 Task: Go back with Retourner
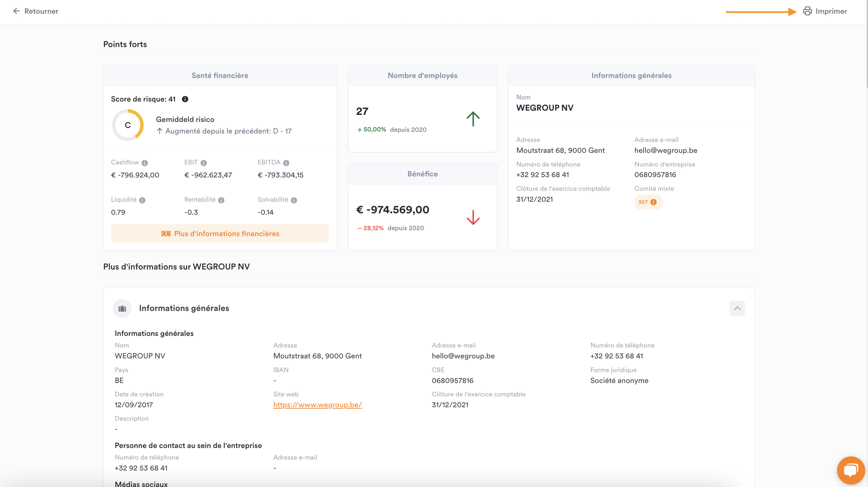36,11
